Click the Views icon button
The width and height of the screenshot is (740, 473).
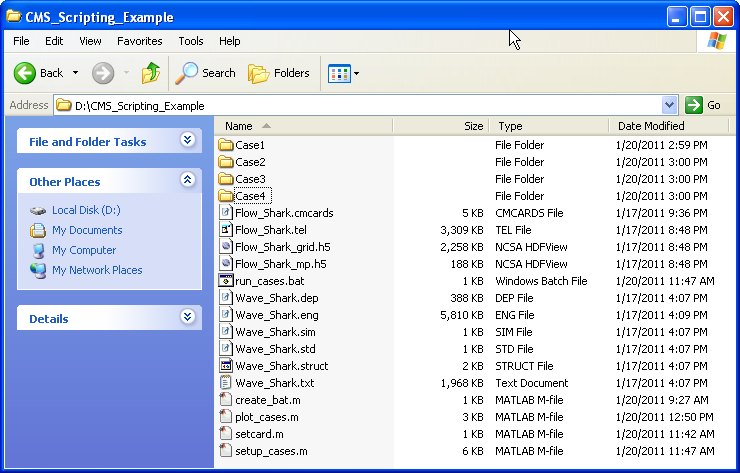click(339, 73)
